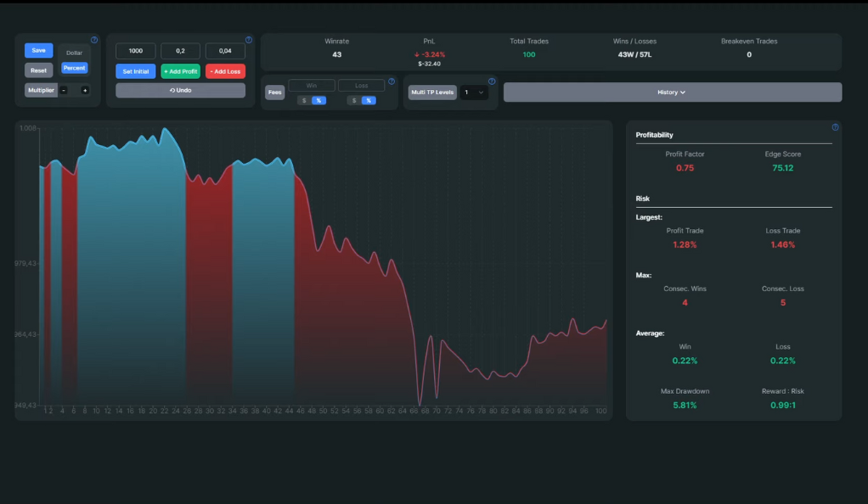
Task: Open the Multi TP Levels dropdown
Action: 473,92
